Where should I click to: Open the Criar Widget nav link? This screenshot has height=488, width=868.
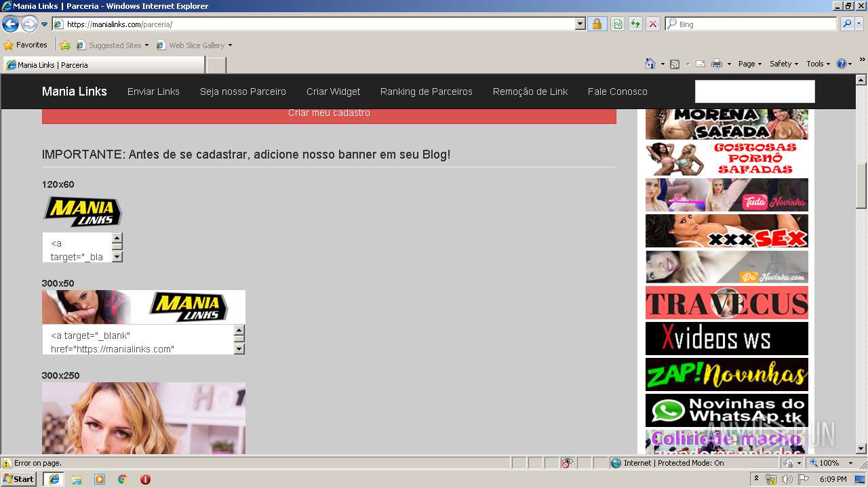pos(333,91)
